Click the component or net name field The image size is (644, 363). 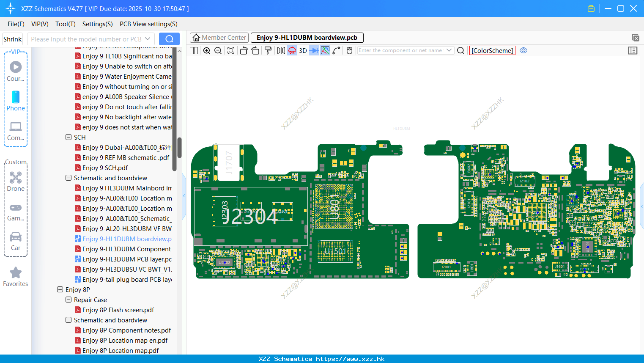point(400,50)
